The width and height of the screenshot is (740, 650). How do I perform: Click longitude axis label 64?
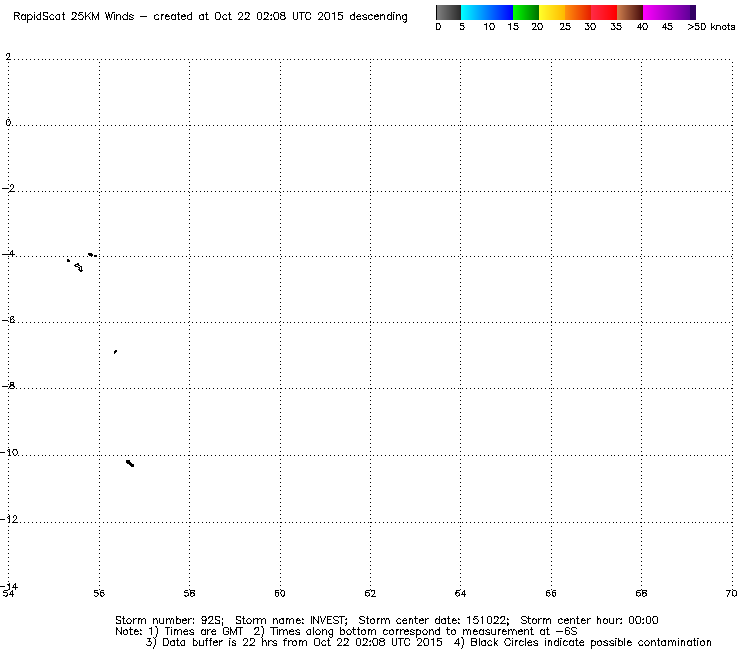(460, 593)
